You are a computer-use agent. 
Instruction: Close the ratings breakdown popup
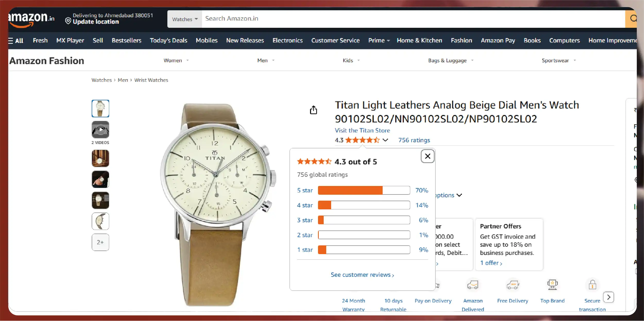click(x=427, y=156)
